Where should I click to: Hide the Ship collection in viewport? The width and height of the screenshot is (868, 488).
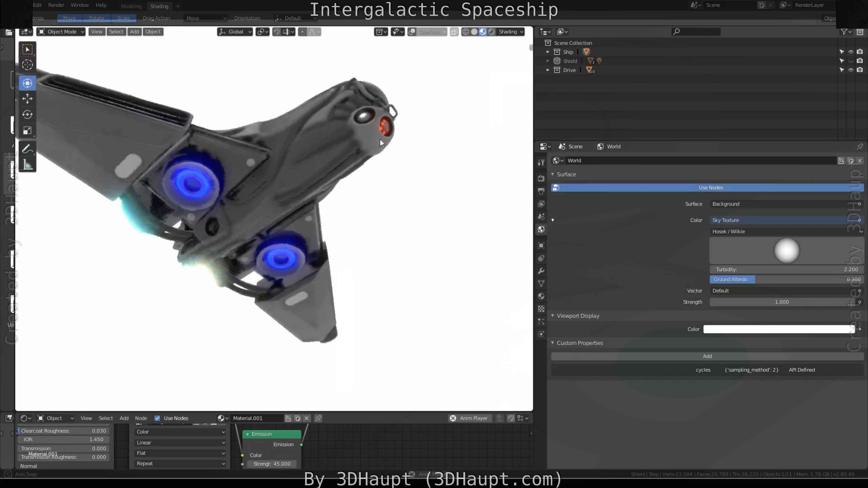[850, 52]
